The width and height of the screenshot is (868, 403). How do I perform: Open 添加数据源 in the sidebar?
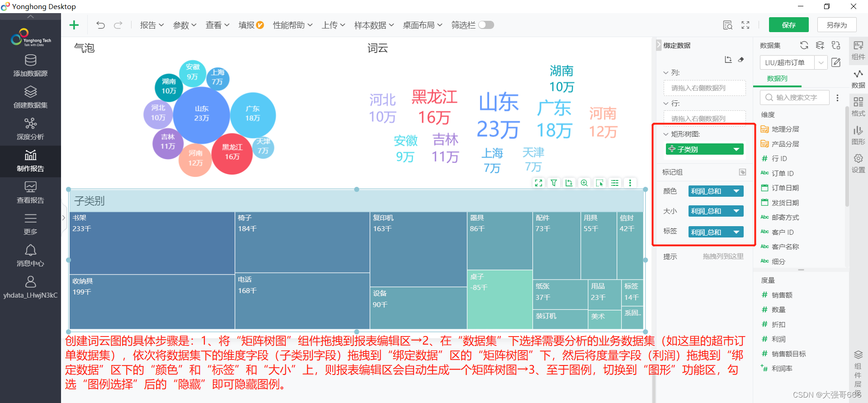(30, 66)
